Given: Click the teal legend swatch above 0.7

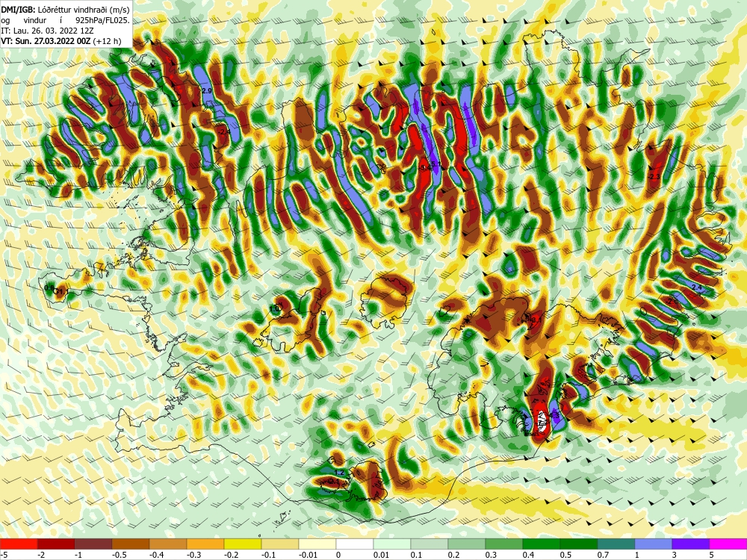Looking at the screenshot, I should coord(616,544).
